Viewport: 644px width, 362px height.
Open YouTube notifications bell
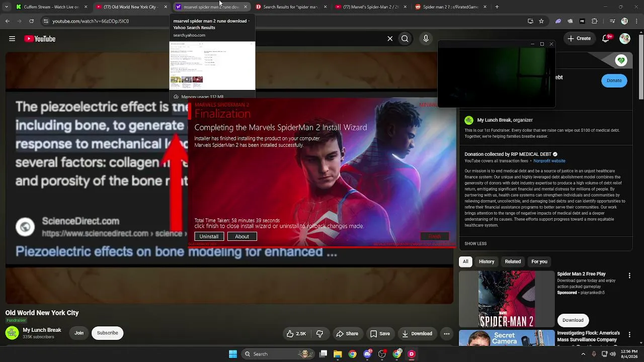607,39
